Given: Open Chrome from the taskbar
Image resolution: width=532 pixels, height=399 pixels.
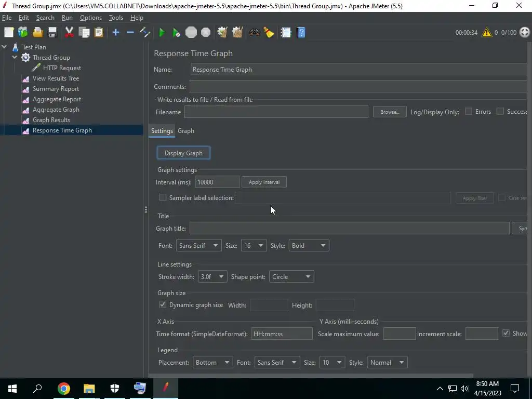Looking at the screenshot, I should 64,389.
